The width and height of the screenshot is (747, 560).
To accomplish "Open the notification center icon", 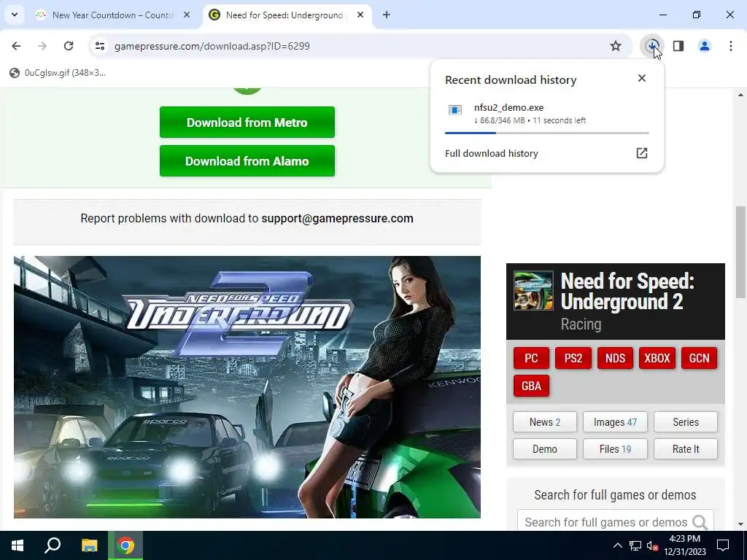I will [x=723, y=545].
